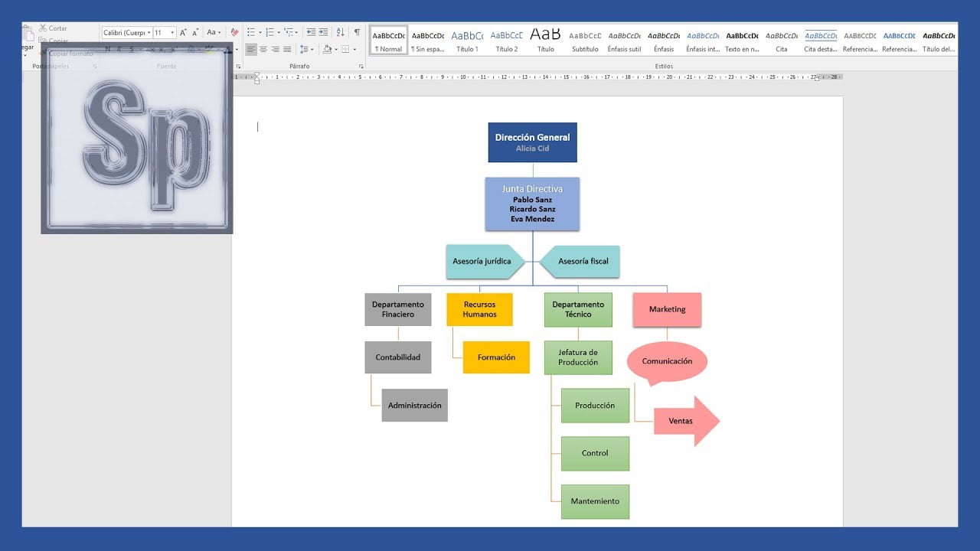Apply a numbered list
Viewport: 980px width, 551px height.
click(x=269, y=32)
